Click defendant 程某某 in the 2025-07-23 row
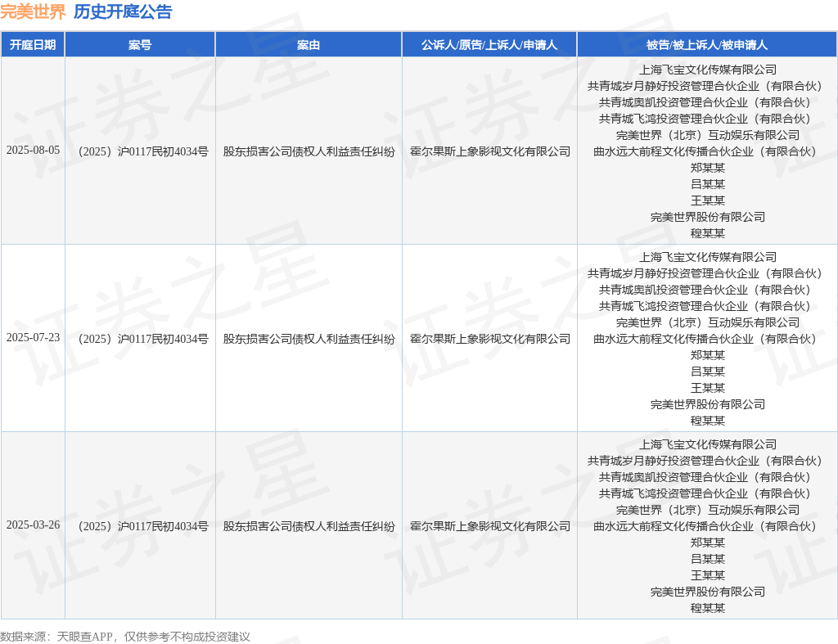This screenshot has height=644, width=838. pos(708,421)
